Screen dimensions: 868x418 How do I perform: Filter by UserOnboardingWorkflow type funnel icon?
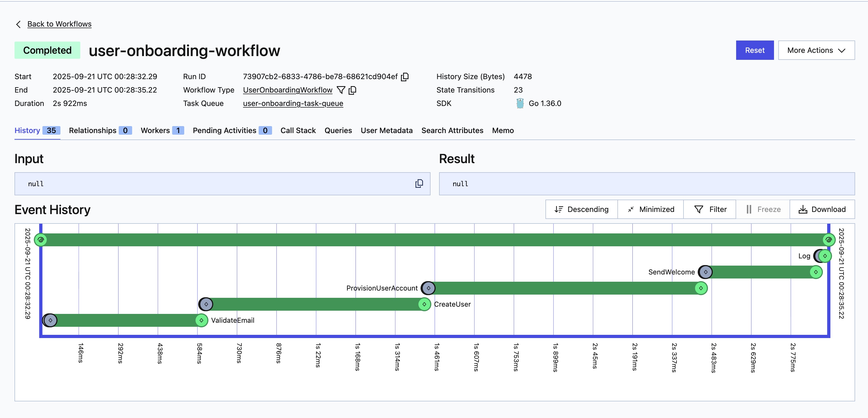click(341, 90)
